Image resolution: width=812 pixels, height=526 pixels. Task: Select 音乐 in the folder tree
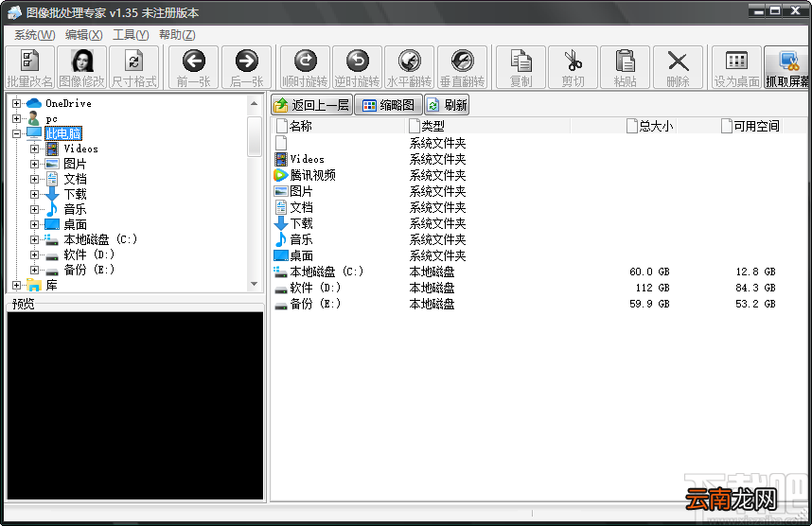[x=75, y=209]
